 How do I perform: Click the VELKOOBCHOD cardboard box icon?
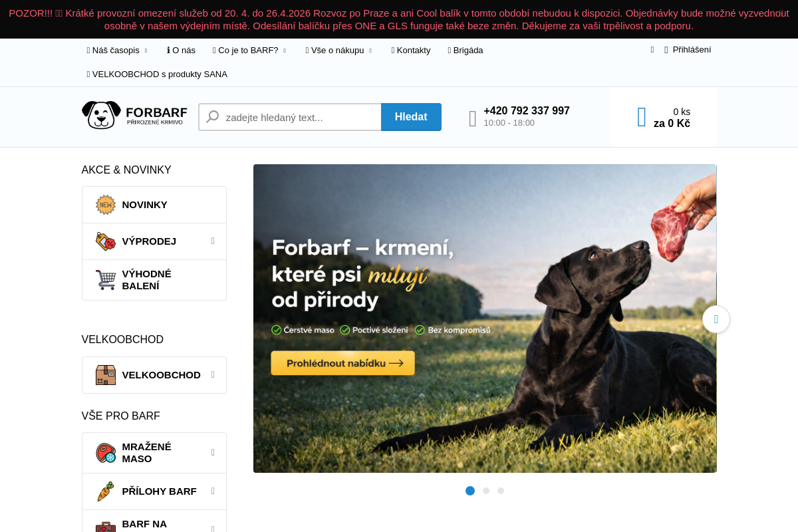(x=104, y=374)
